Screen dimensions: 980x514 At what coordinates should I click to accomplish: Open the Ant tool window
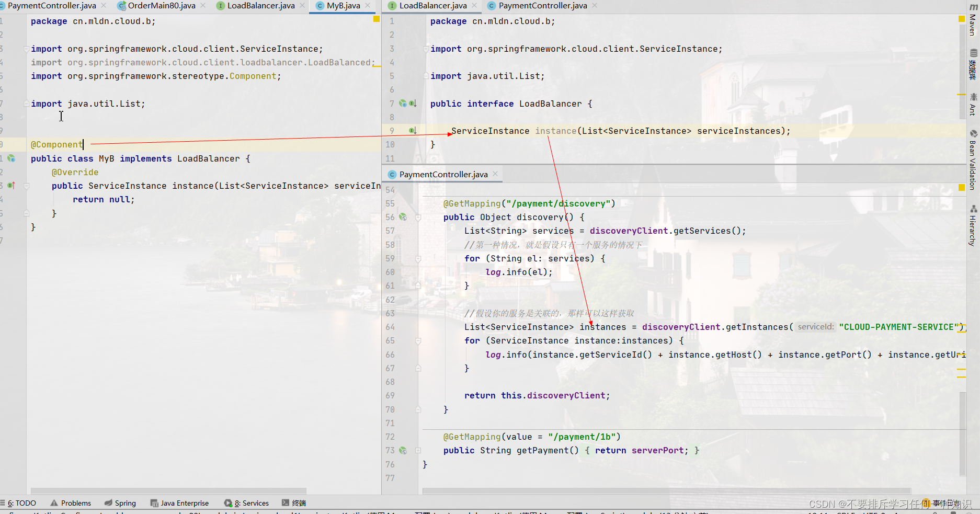coord(973,104)
